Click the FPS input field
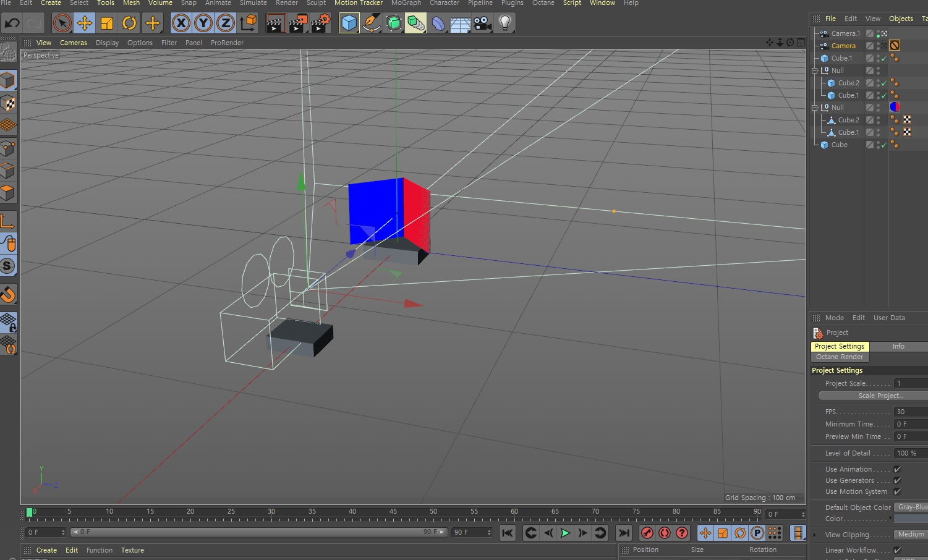928x560 pixels. click(910, 412)
